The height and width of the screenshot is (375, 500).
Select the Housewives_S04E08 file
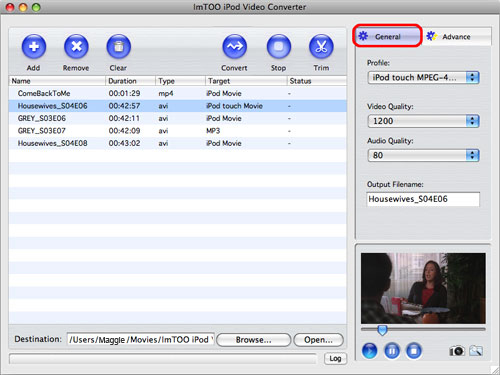[x=178, y=143]
